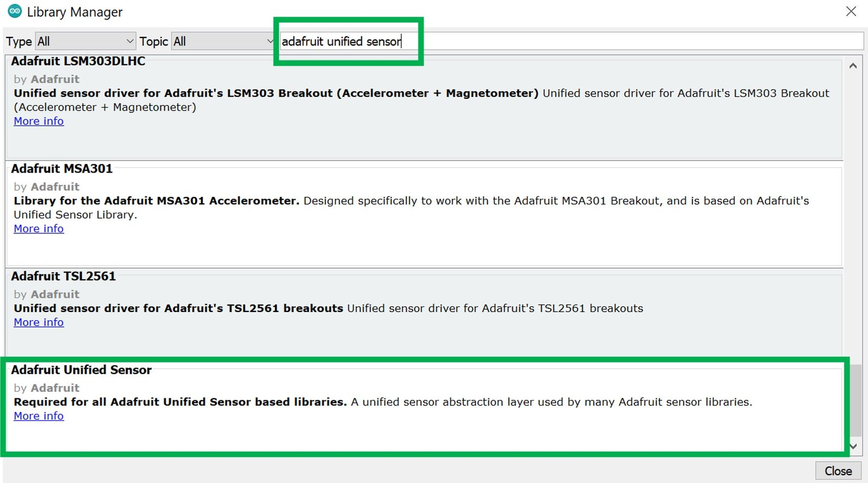Image resolution: width=868 pixels, height=483 pixels.
Task: Click the 'Type' label
Action: pos(19,42)
